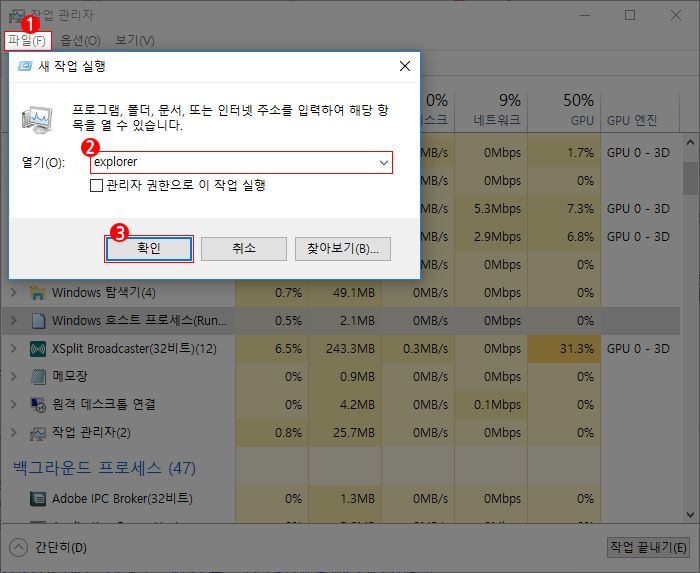Close the 새 작업 실행 dialog
700x573 pixels.
pos(405,66)
